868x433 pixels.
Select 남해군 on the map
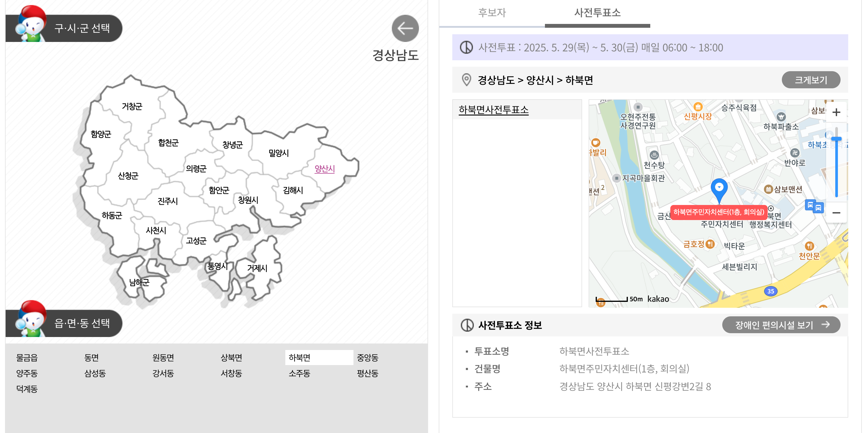pos(139,283)
